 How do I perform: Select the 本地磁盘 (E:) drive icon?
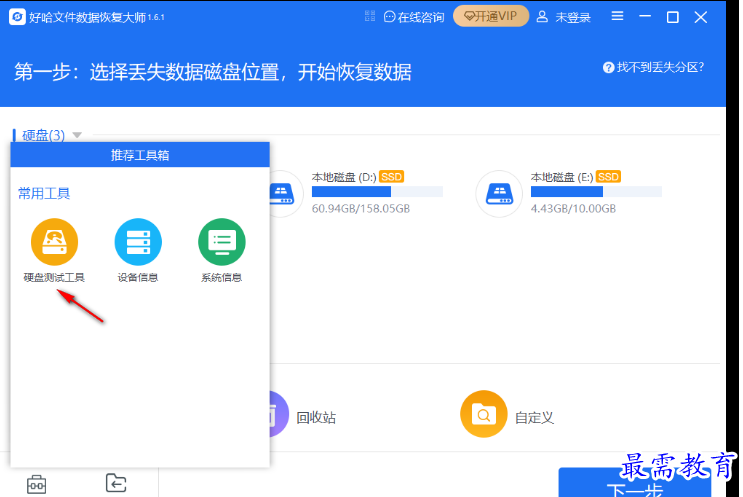click(x=499, y=194)
